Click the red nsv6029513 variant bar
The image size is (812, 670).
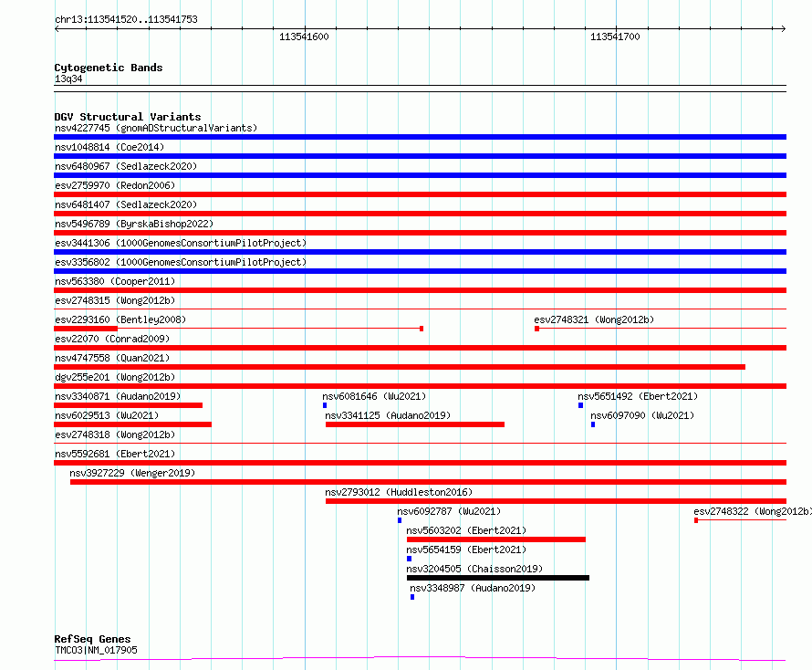(132, 424)
